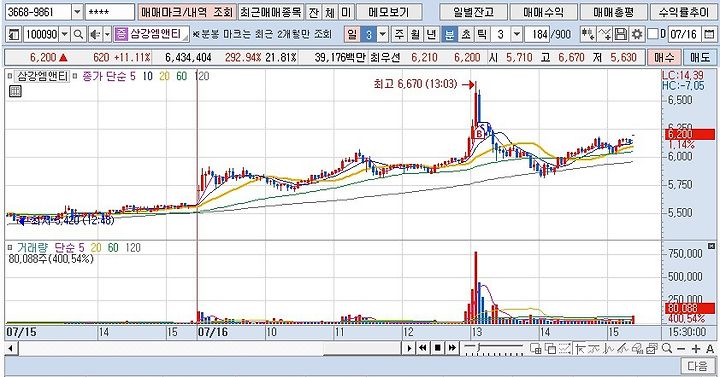The width and height of the screenshot is (720, 377).
Task: Open the panel icon left of code 100090
Action: (x=14, y=34)
